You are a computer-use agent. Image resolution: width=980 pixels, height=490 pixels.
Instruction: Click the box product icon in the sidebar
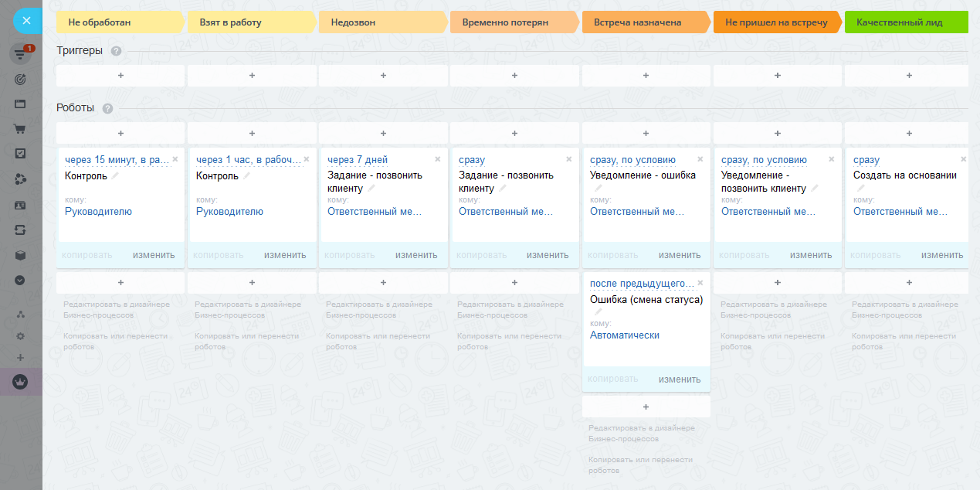21,256
